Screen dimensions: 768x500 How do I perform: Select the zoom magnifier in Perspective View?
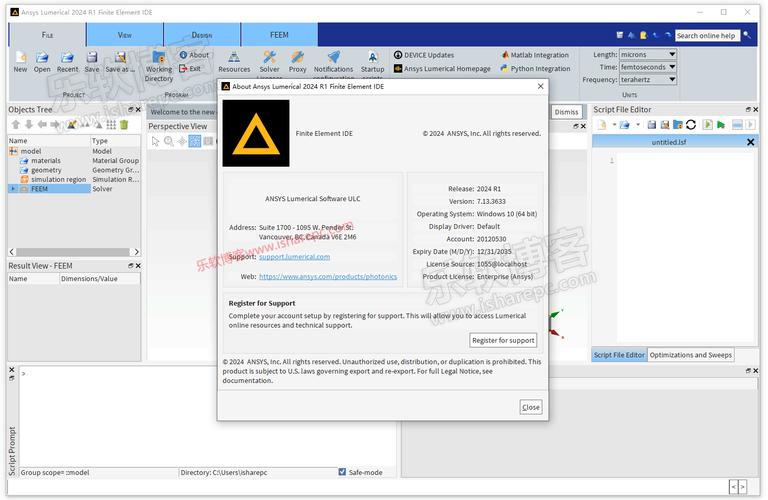169,142
